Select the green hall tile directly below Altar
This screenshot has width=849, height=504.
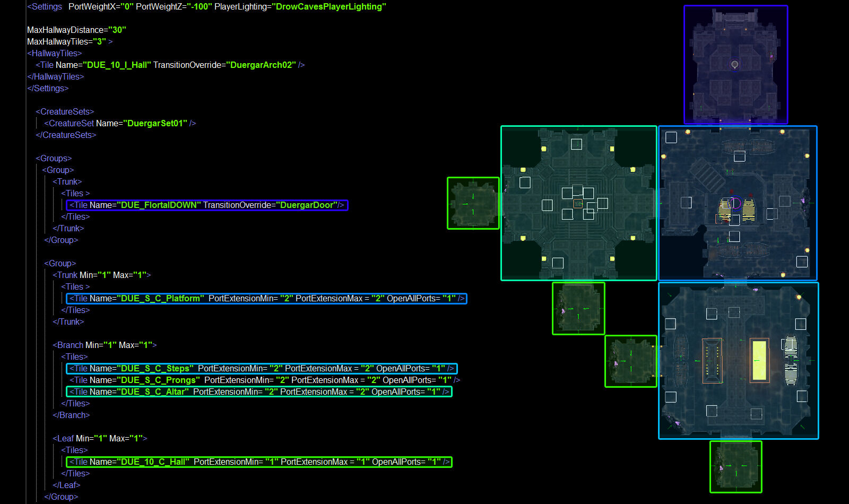tap(578, 308)
